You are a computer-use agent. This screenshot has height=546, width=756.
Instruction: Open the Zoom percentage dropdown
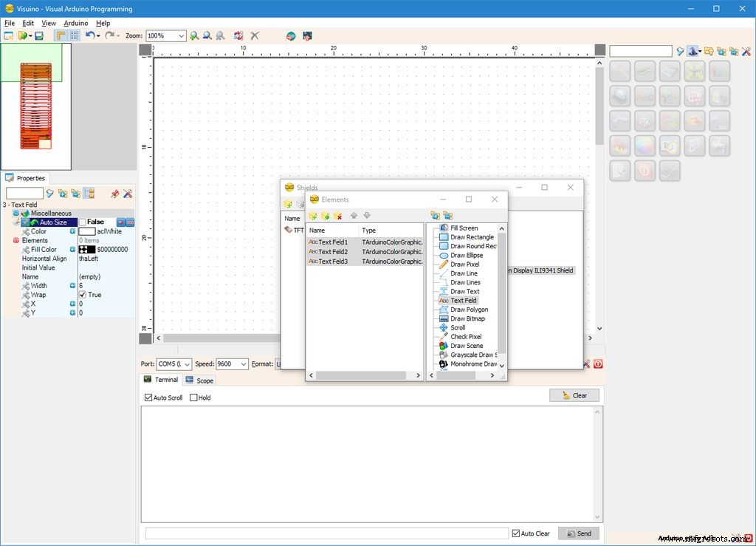[x=181, y=35]
